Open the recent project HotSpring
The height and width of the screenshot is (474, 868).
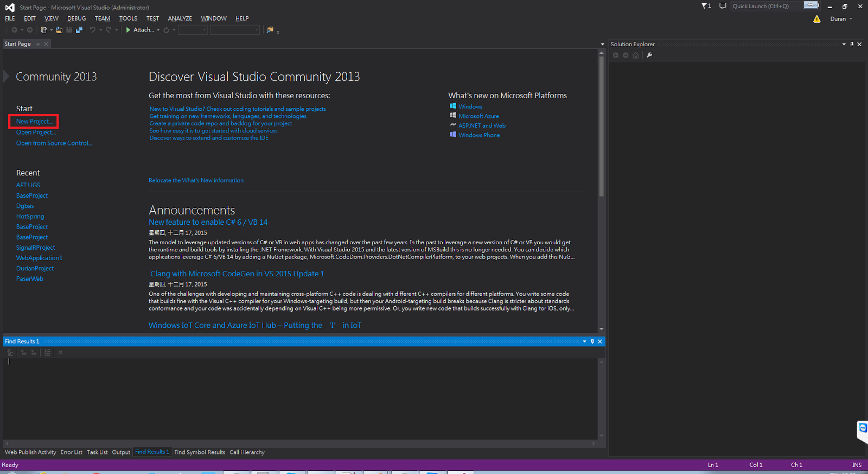pos(30,216)
